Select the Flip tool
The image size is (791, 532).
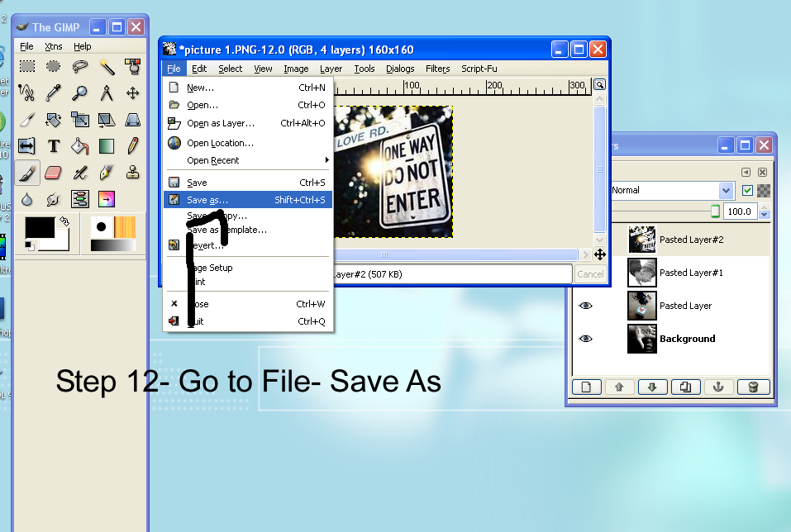[x=27, y=146]
